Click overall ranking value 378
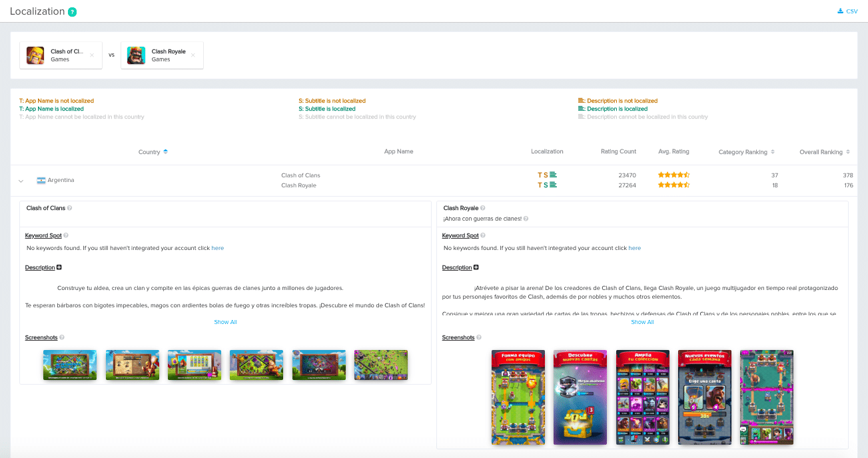868x458 pixels. [848, 175]
